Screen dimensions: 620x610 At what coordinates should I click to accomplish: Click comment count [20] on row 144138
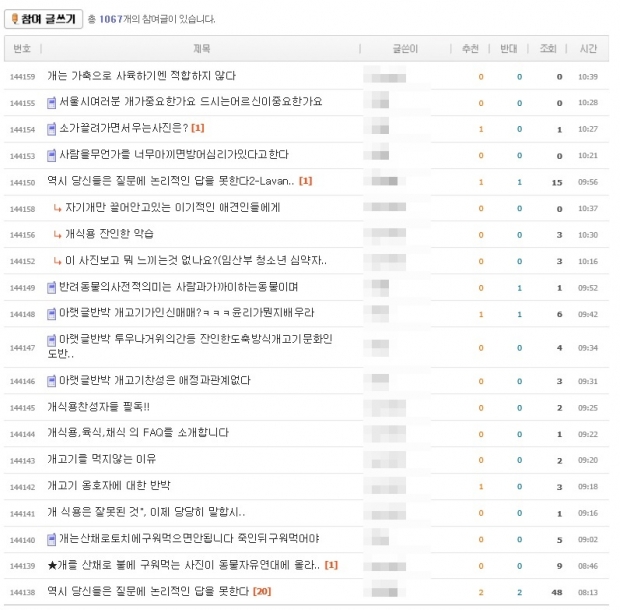262,591
